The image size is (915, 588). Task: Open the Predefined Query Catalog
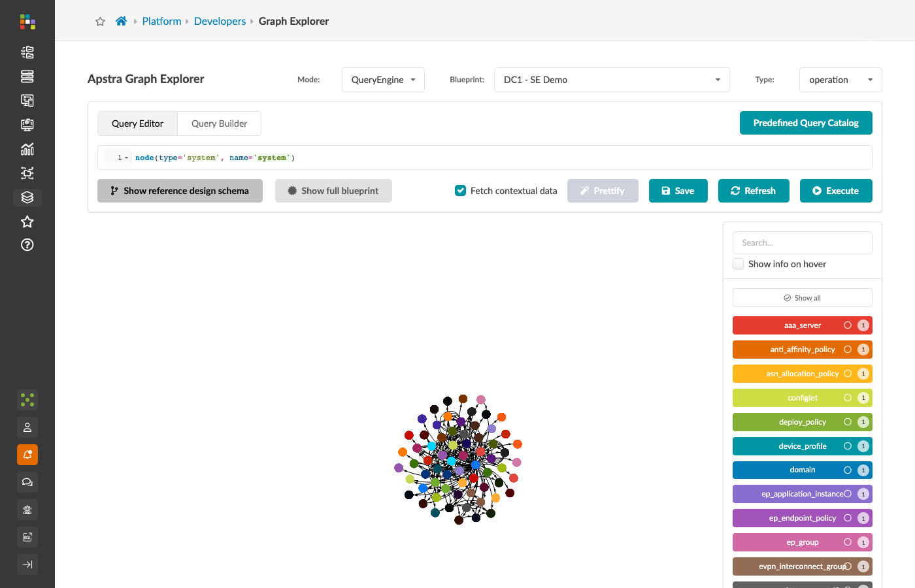[x=806, y=123]
